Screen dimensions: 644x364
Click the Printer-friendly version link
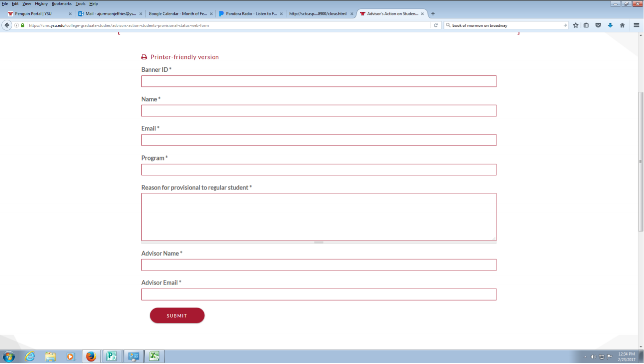click(x=185, y=57)
